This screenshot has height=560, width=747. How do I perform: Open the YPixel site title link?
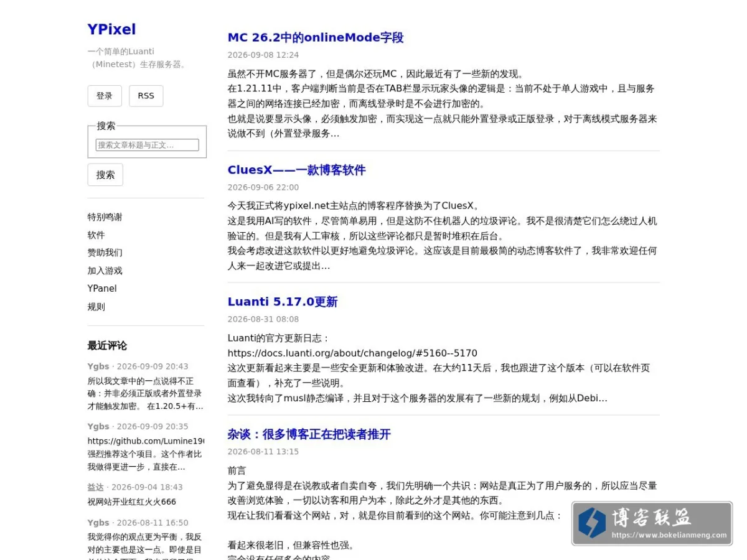111,29
